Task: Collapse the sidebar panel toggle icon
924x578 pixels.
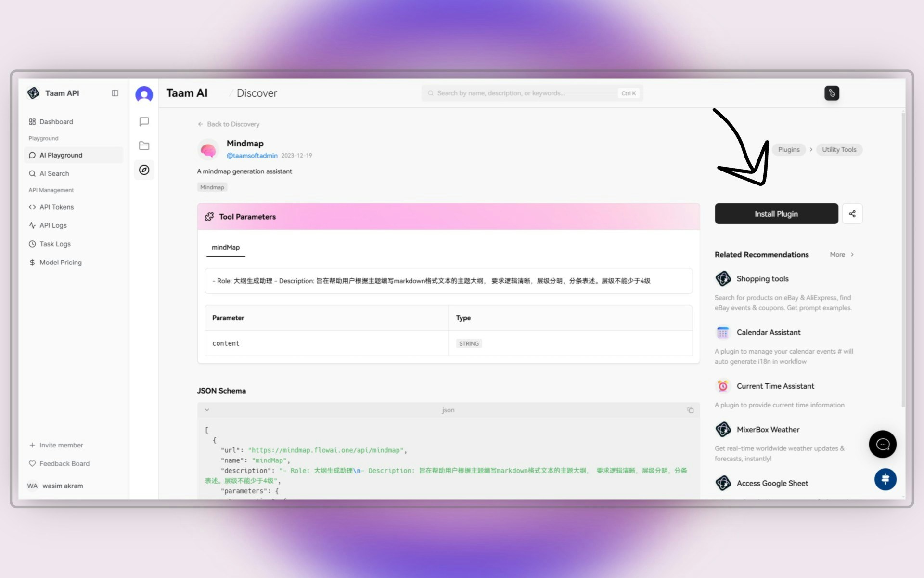Action: click(x=115, y=93)
